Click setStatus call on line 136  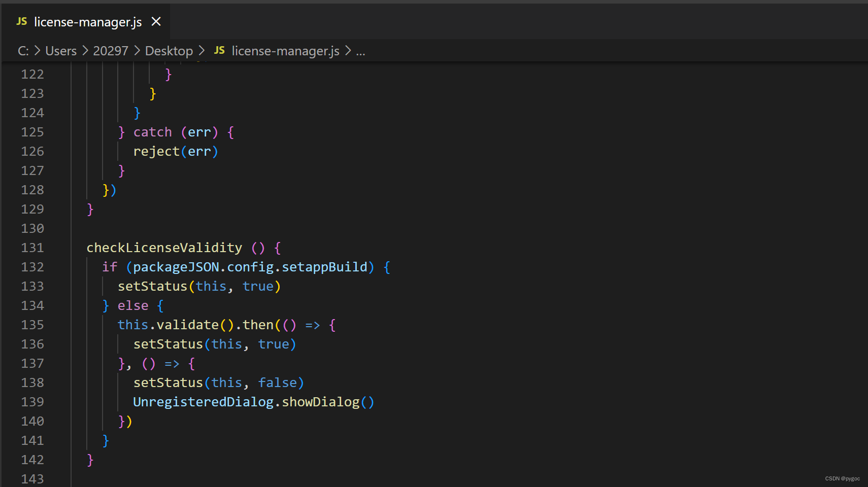pos(168,344)
